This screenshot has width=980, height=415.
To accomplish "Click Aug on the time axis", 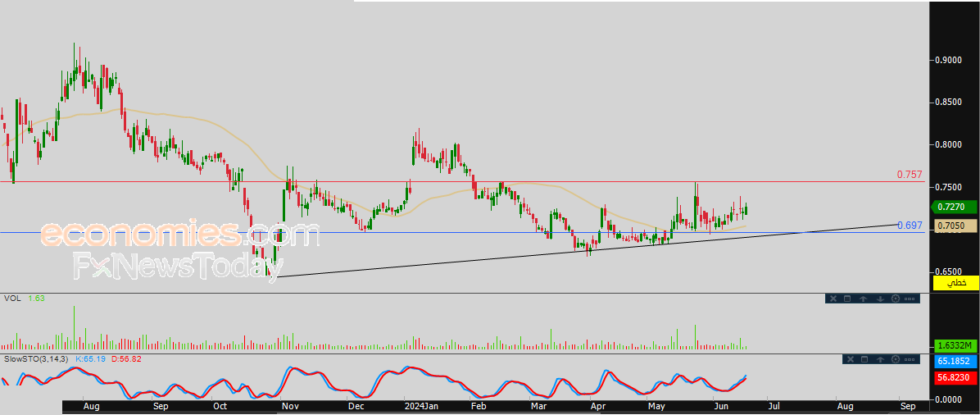I will (x=91, y=408).
